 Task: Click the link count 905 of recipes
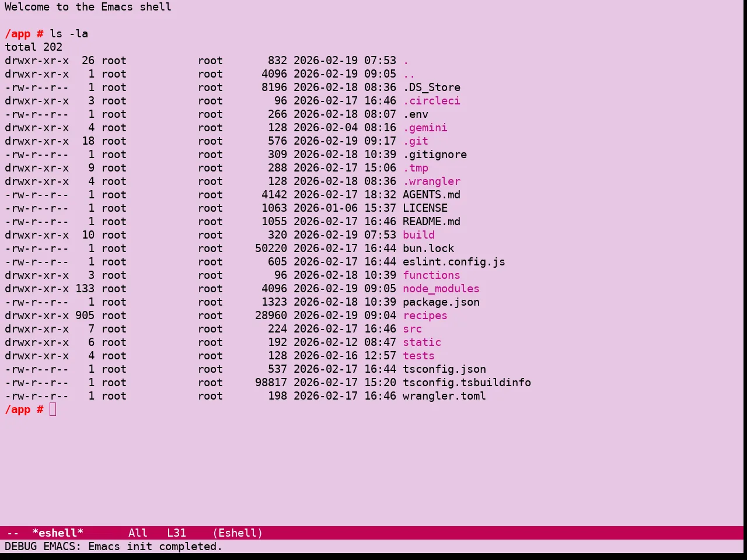[x=85, y=316]
